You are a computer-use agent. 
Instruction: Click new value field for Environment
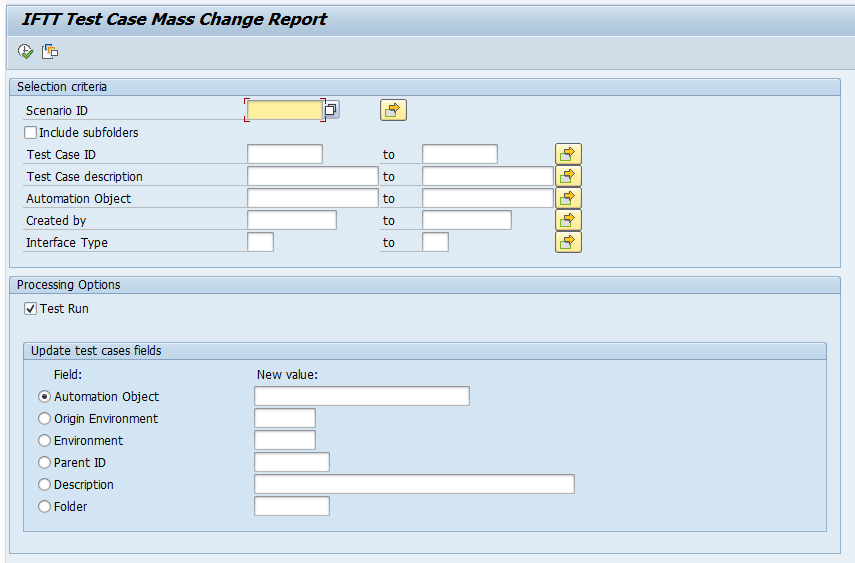tap(285, 440)
